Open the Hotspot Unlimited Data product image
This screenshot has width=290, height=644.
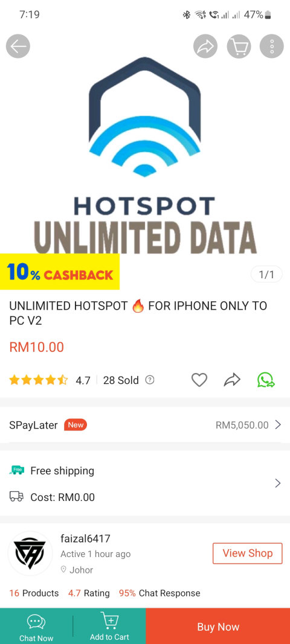click(x=145, y=156)
